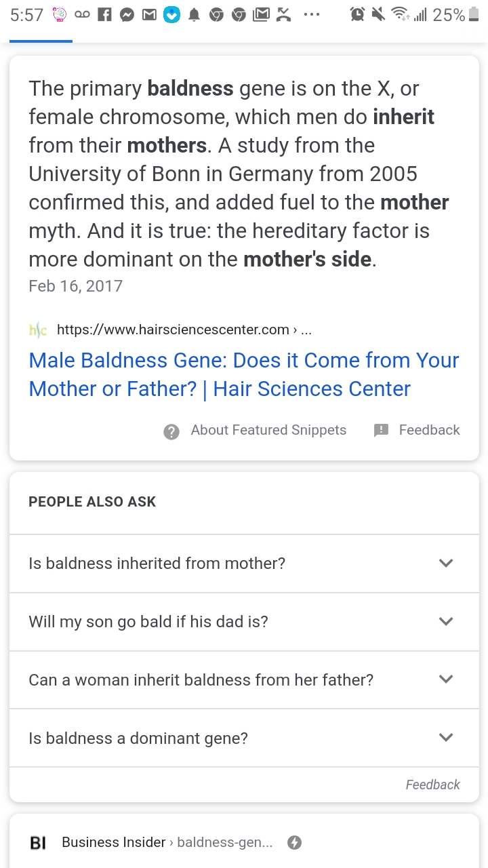This screenshot has width=488, height=868.
Task: Tap the AMP lightning bolt icon
Action: tap(294, 842)
